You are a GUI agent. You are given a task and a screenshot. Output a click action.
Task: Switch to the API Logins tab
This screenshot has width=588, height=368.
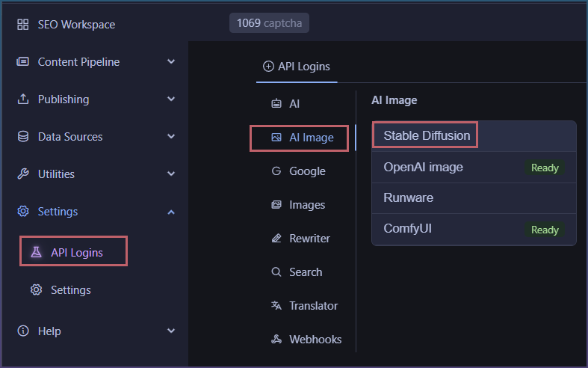click(297, 67)
